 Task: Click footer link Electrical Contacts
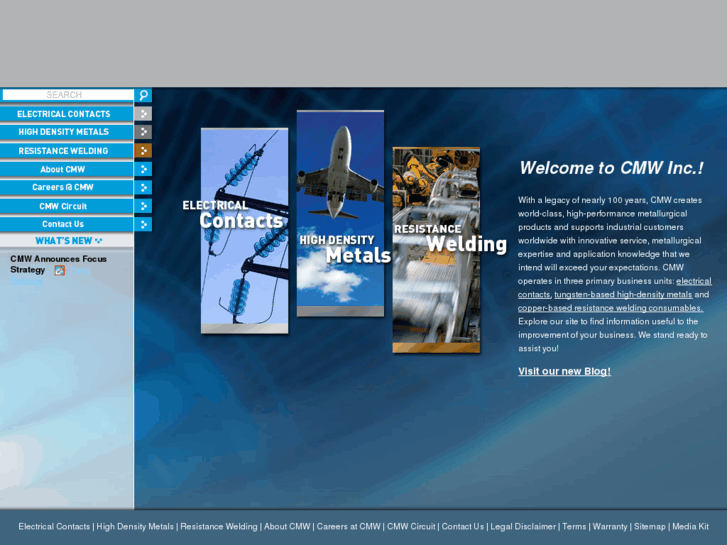(x=54, y=526)
